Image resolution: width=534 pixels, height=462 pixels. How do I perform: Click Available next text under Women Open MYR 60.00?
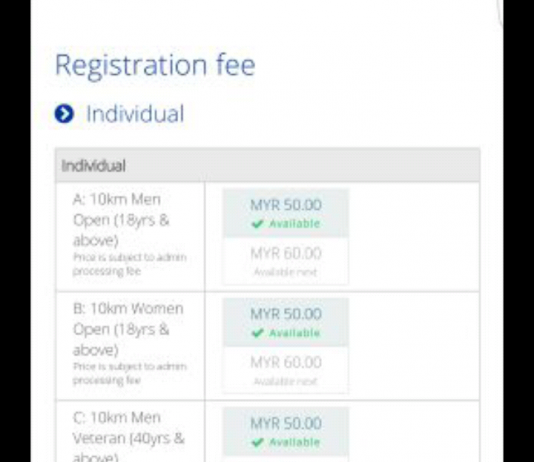pyautogui.click(x=286, y=381)
